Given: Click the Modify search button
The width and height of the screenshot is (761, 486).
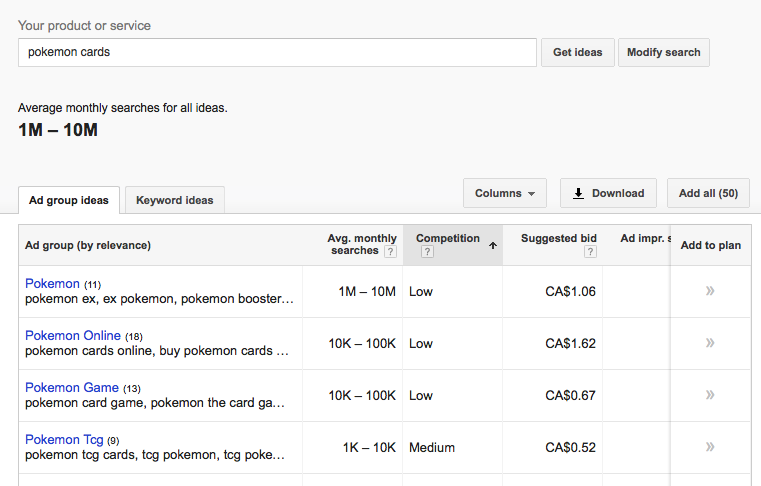Looking at the screenshot, I should pos(663,52).
